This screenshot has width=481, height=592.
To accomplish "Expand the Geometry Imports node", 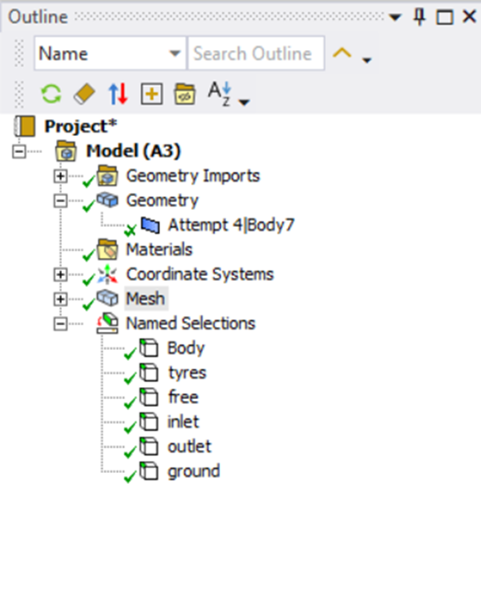I will click(60, 176).
